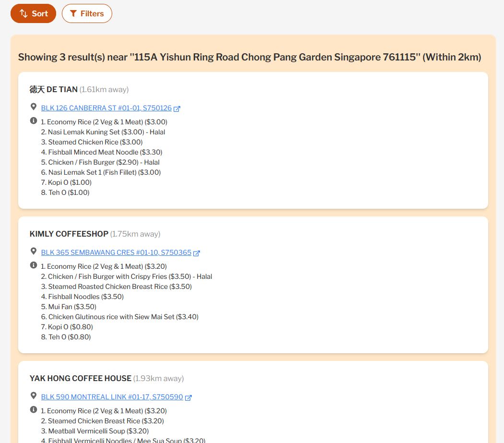The height and width of the screenshot is (443, 504).
Task: Click "Kopi O ($1.00)" item
Action: click(x=66, y=182)
